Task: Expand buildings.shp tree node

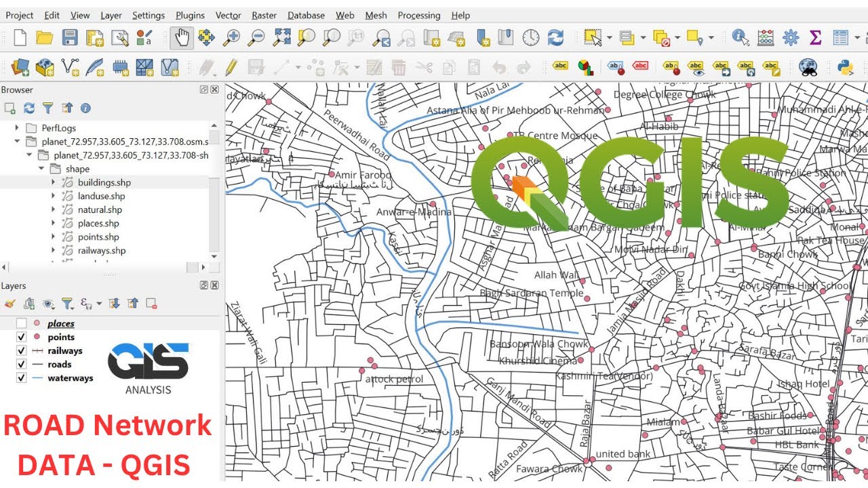Action: point(54,182)
